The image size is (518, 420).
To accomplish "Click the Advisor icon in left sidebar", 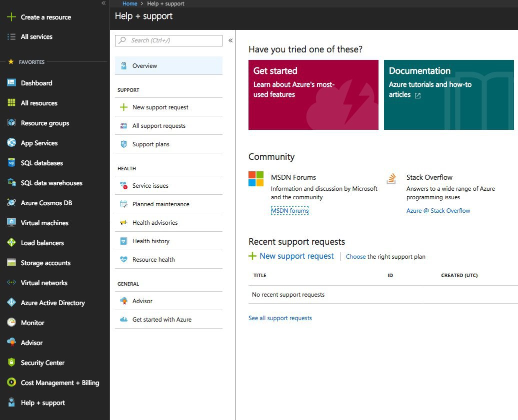I will (11, 343).
